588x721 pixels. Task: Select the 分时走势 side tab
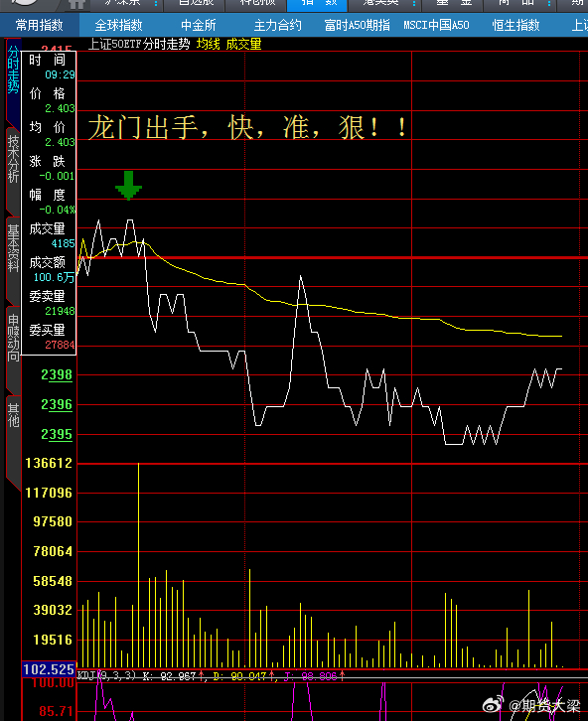tap(13, 70)
